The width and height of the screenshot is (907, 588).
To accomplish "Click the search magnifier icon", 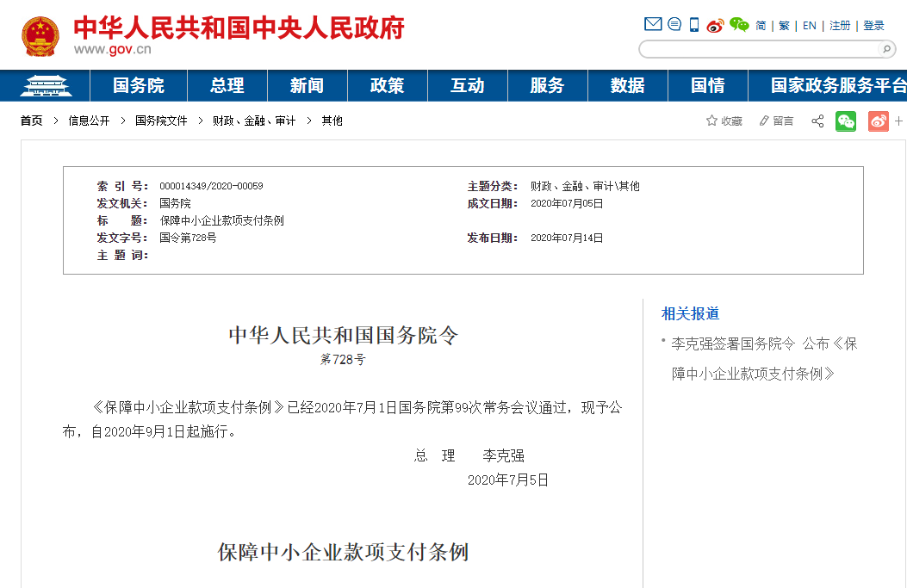I will [x=886, y=49].
